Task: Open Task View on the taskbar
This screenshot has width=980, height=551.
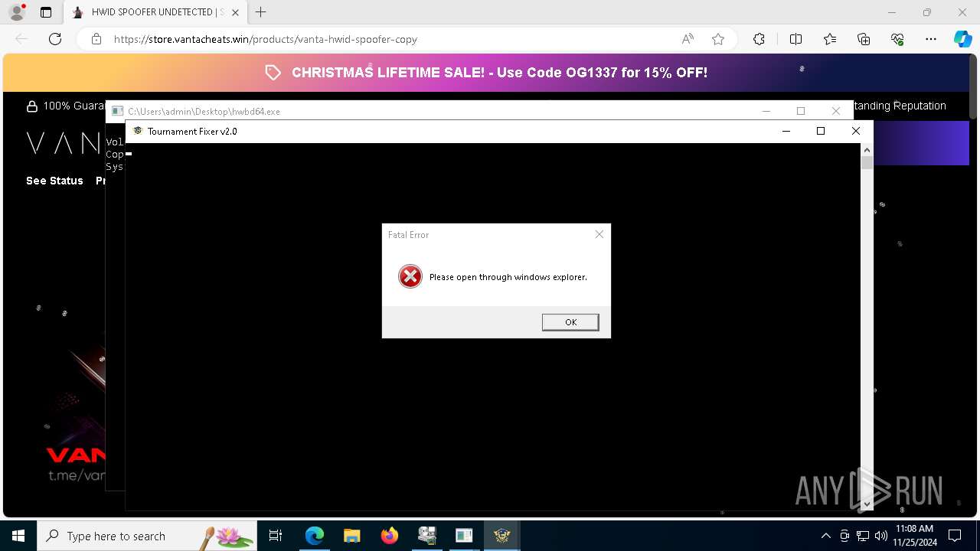Action: coord(276,536)
